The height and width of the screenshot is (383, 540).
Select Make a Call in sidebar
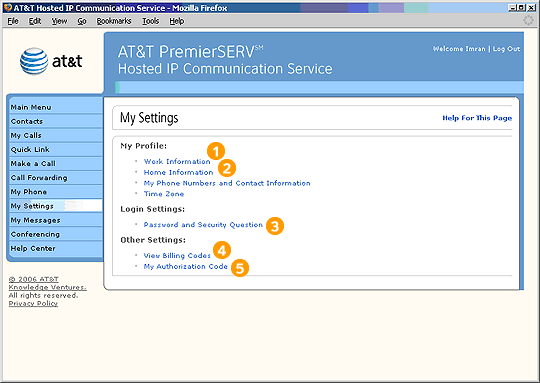56,164
